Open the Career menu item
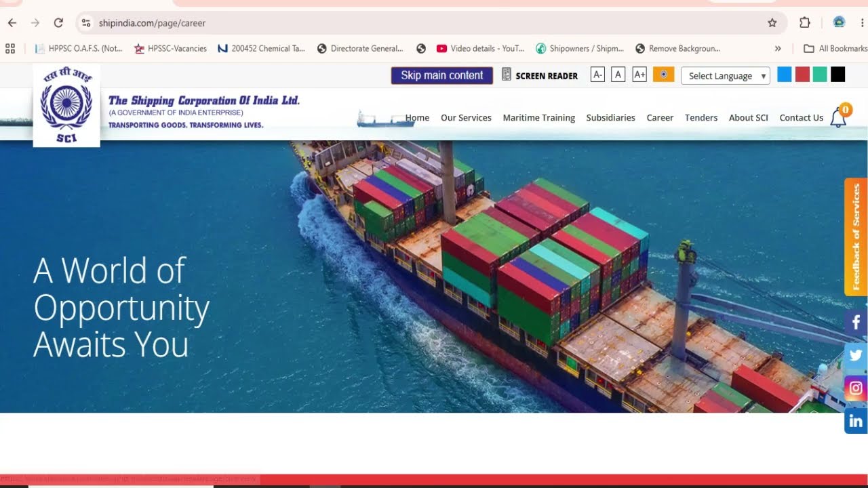Viewport: 868px width, 488px height. (x=660, y=118)
